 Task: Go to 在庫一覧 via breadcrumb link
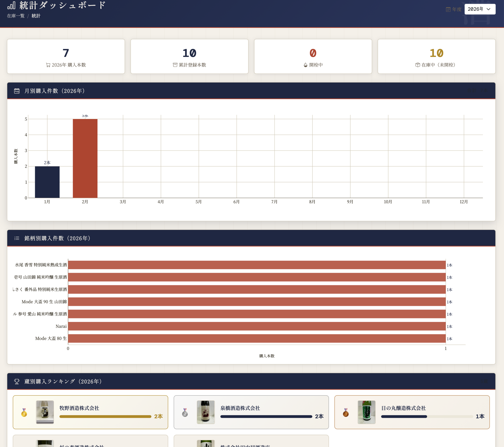(x=16, y=16)
